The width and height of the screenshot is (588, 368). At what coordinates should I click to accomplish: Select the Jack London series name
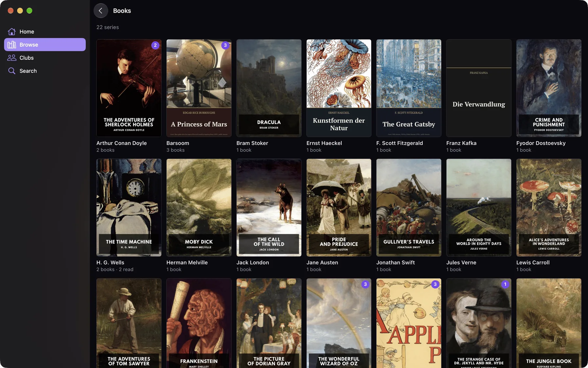[x=253, y=263]
